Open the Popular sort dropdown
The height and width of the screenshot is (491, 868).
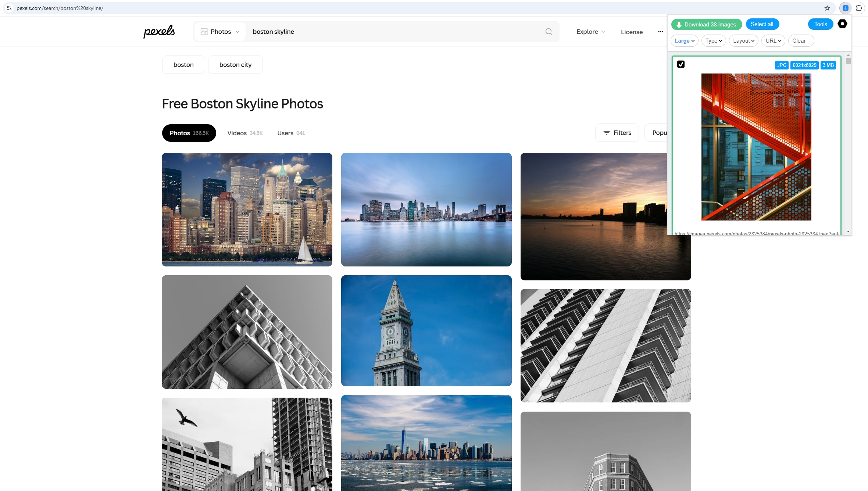click(x=657, y=133)
